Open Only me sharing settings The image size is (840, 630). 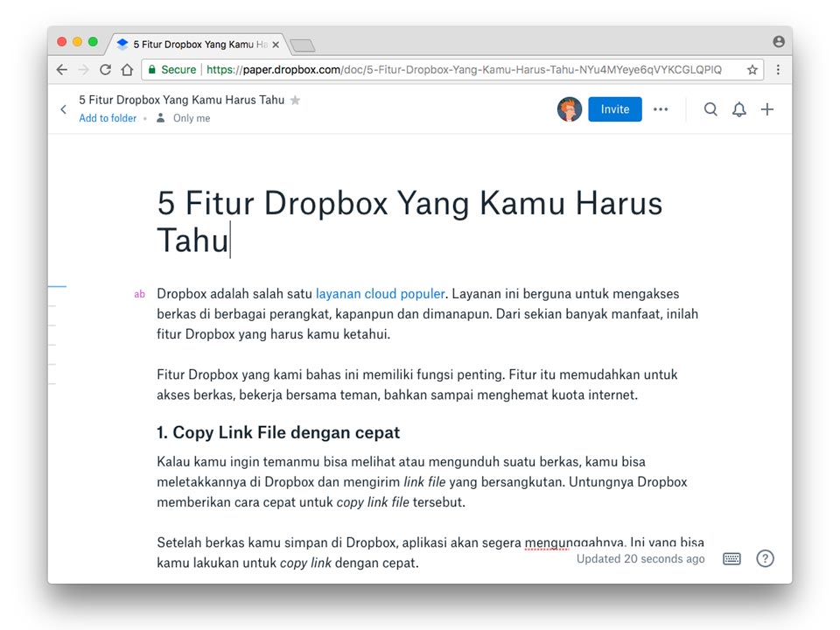point(183,118)
